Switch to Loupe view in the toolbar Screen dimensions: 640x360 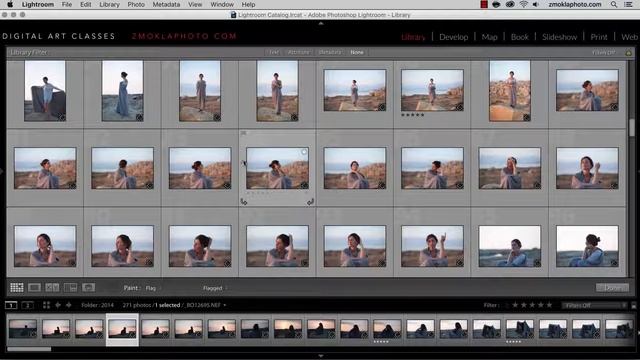click(x=34, y=287)
